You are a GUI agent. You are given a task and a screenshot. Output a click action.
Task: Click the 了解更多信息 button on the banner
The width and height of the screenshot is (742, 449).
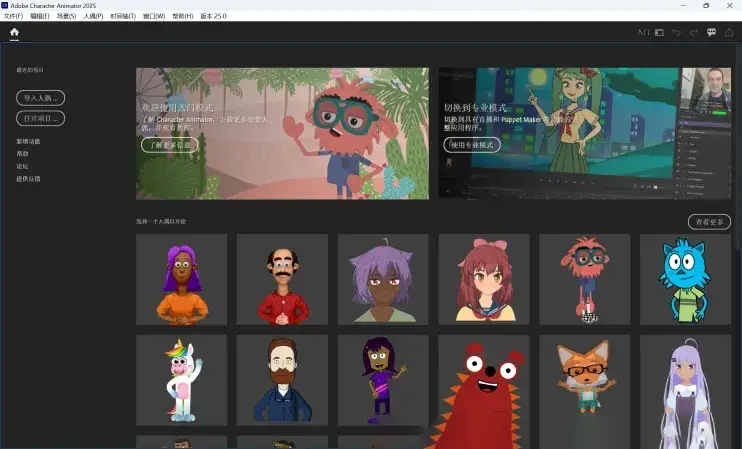pos(169,145)
